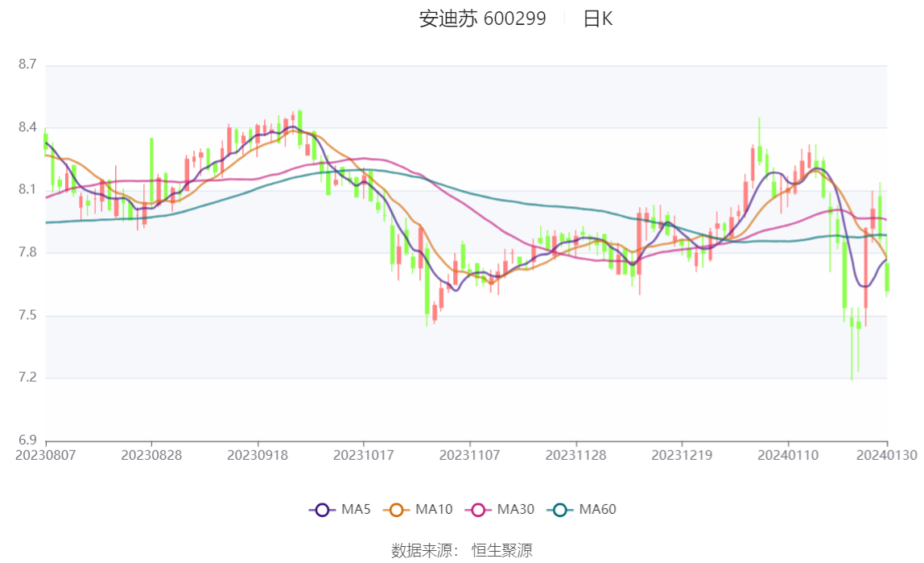Click the 20230807 date axis label
The height and width of the screenshot is (563, 924).
[45, 456]
